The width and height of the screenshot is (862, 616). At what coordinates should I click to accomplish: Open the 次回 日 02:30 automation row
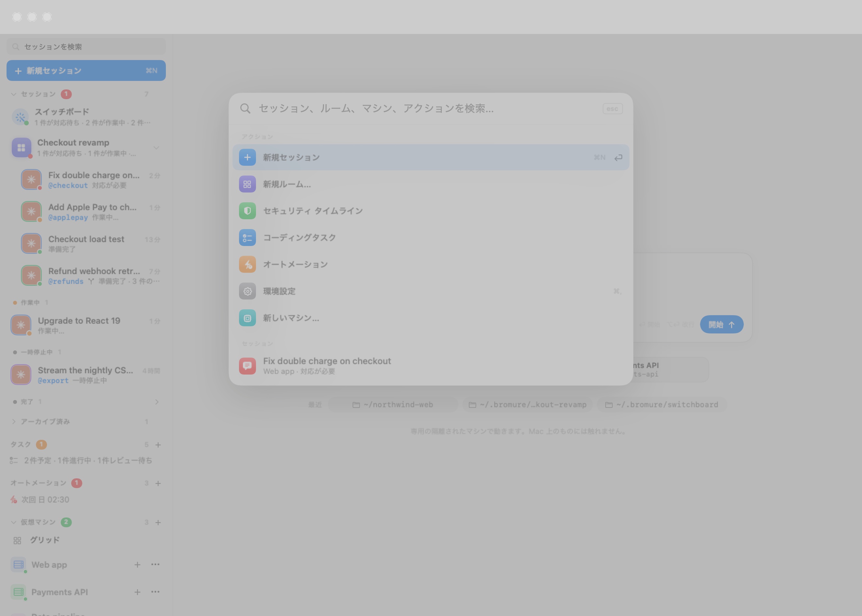pos(86,500)
